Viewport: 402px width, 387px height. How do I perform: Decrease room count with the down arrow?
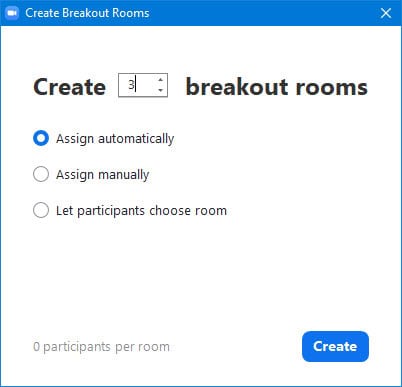tap(161, 90)
